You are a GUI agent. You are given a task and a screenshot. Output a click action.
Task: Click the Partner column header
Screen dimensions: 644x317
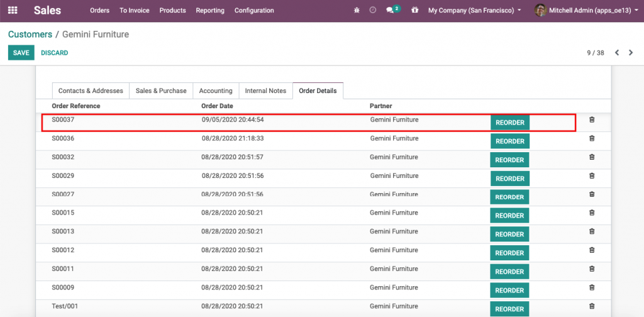coord(380,106)
